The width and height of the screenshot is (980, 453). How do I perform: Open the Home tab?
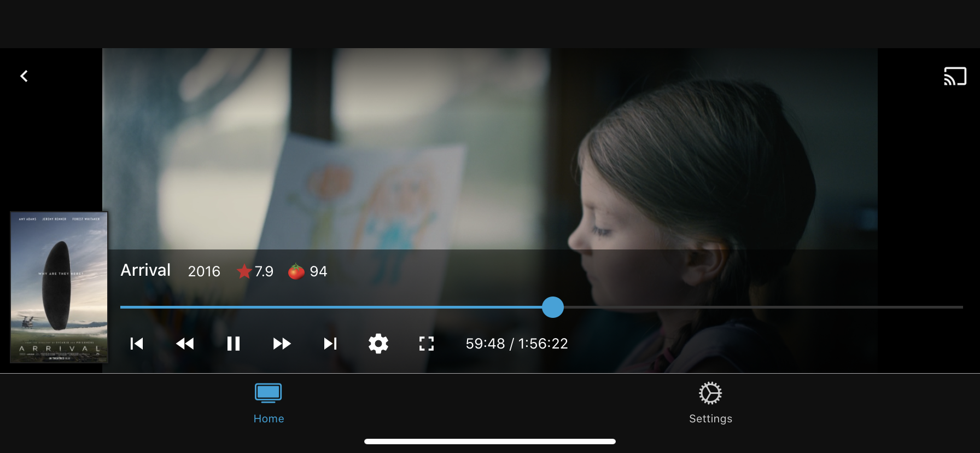pyautogui.click(x=269, y=404)
